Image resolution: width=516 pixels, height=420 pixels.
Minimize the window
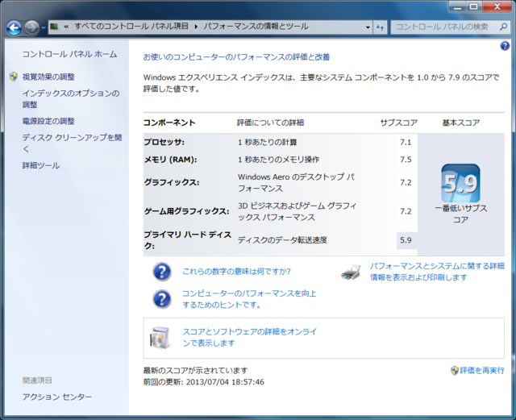tap(457, 6)
